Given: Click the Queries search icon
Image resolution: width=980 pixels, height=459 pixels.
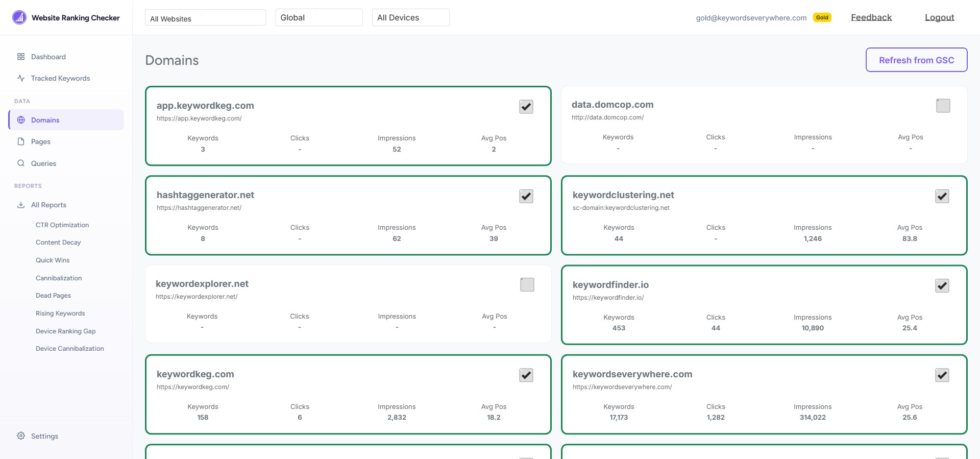Looking at the screenshot, I should (x=21, y=163).
